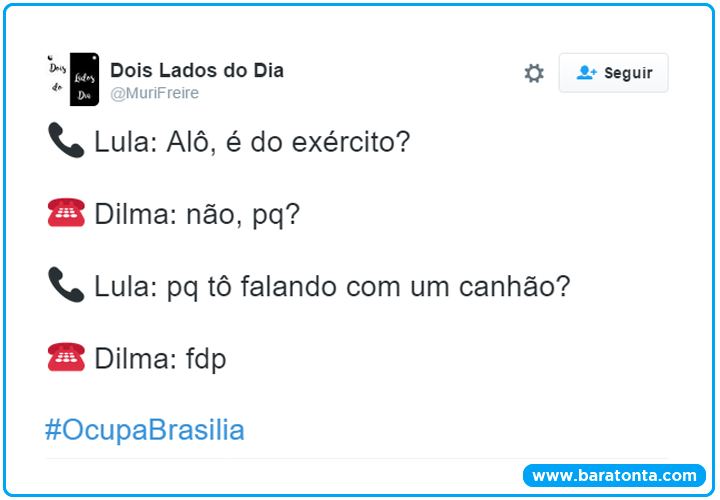Click the tweet line 'Lula: Alô, é do exército?'
Viewport: 720px width, 500px height.
[252, 142]
